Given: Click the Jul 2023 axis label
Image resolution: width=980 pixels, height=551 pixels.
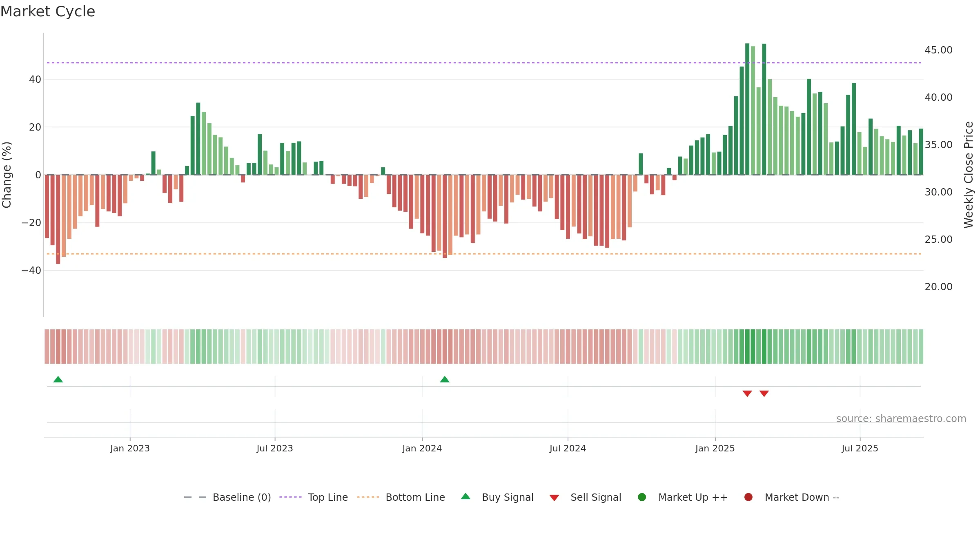Looking at the screenshot, I should [x=275, y=448].
